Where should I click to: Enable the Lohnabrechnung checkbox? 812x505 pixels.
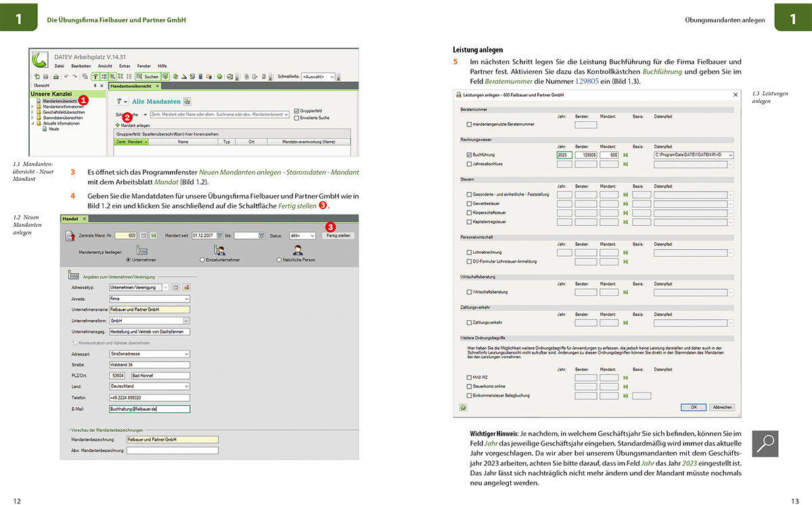pyautogui.click(x=469, y=252)
